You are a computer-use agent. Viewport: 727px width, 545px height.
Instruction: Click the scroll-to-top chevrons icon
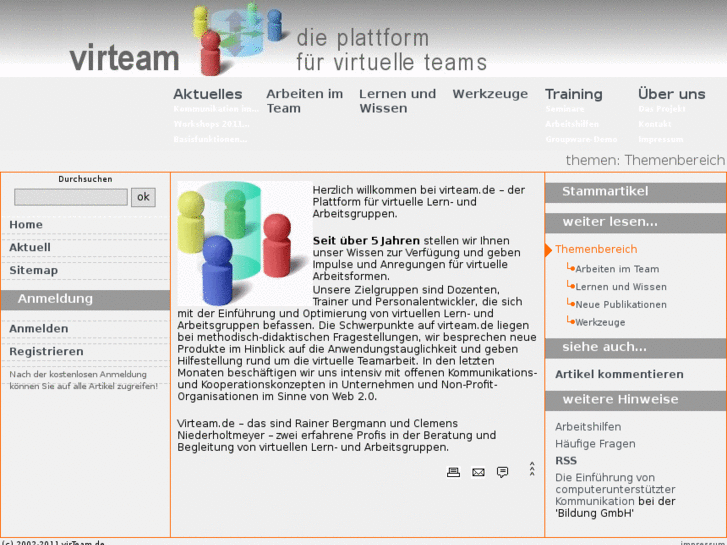click(532, 469)
